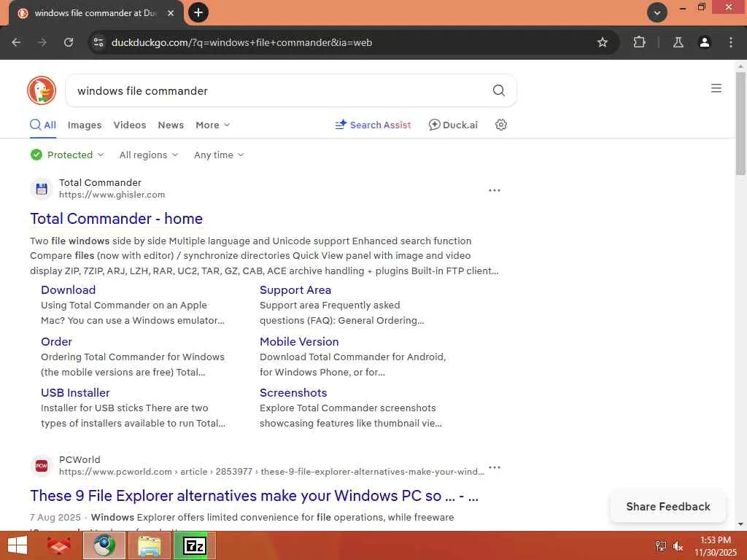Open the Any time filter dropdown
Image resolution: width=747 pixels, height=560 pixels.
click(x=219, y=155)
